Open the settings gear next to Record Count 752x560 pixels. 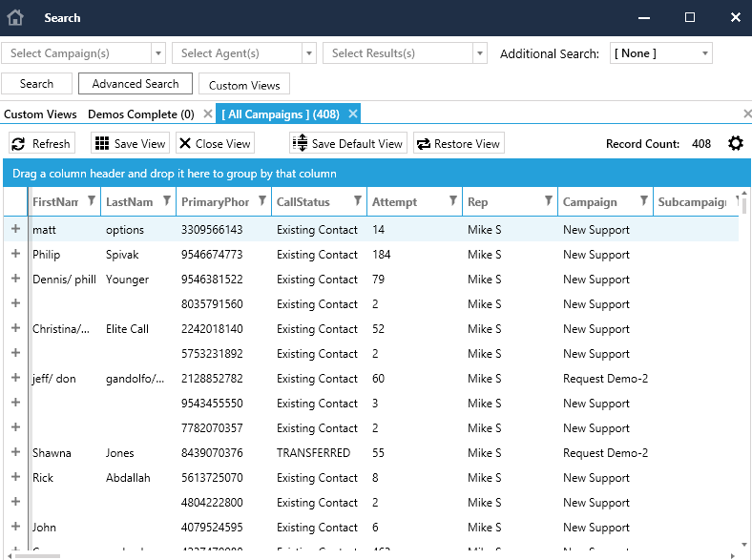click(x=735, y=143)
